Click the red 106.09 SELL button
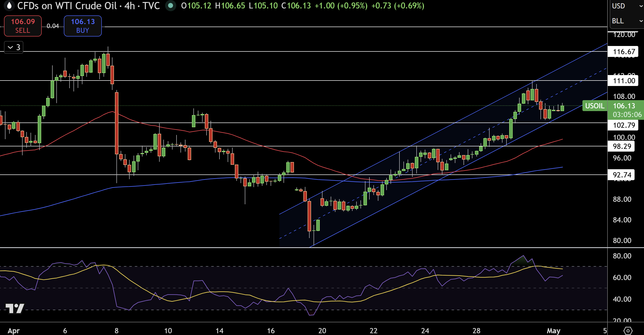Image resolution: width=644 pixels, height=335 pixels. pos(23,26)
